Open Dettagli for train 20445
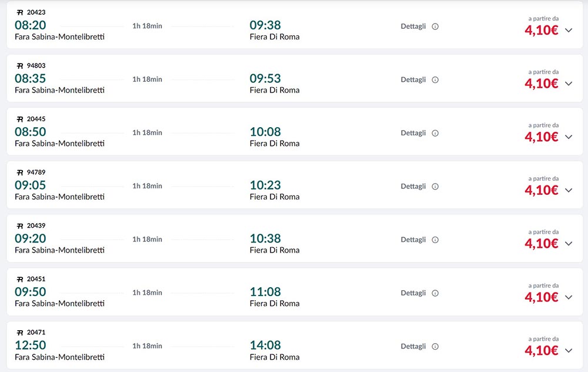The width and height of the screenshot is (588, 372). (413, 133)
